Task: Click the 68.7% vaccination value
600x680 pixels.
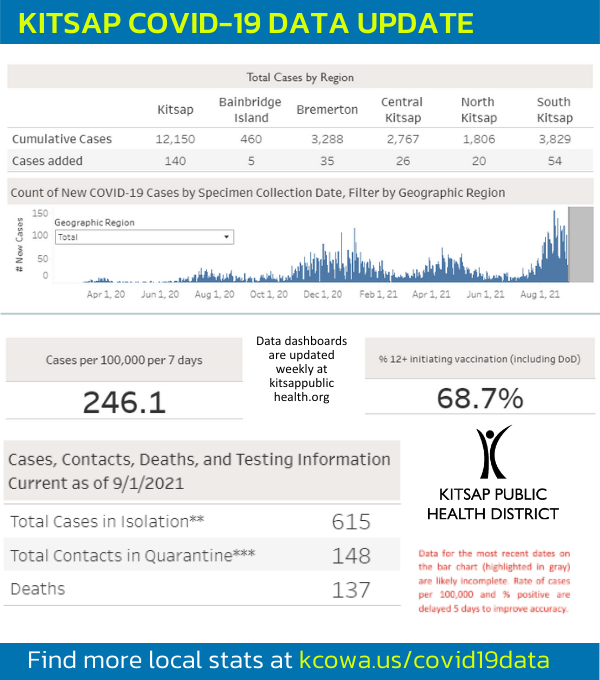Action: click(x=480, y=398)
